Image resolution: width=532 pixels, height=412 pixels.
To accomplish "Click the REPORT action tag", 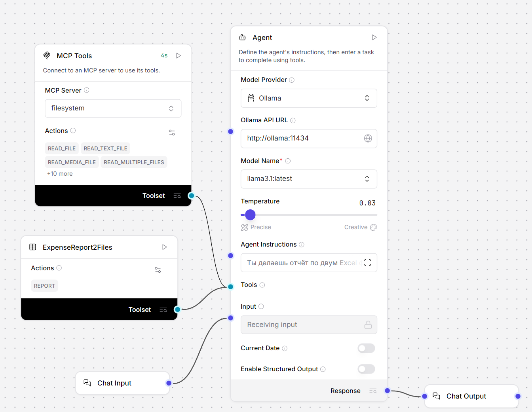I will (x=44, y=286).
